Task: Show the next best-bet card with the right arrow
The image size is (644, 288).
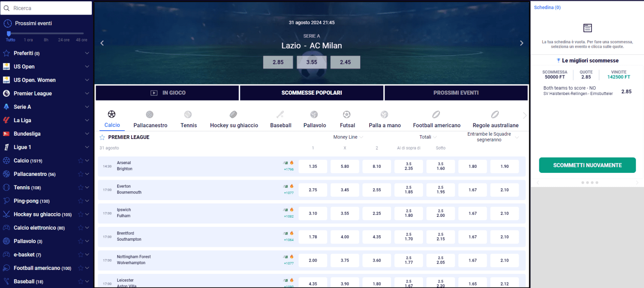Action: [637, 183]
